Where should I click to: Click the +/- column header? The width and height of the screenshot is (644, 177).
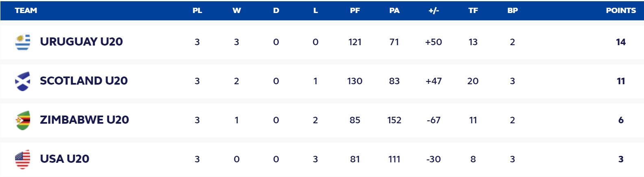click(x=434, y=11)
